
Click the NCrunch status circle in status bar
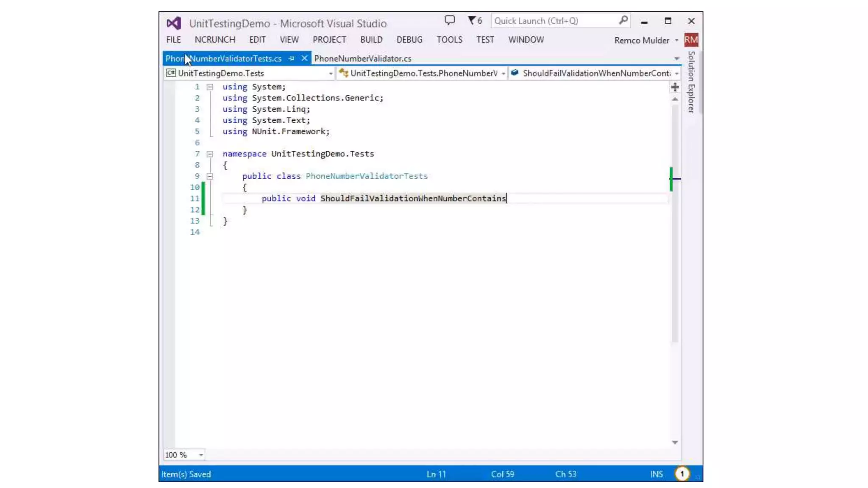tap(682, 474)
